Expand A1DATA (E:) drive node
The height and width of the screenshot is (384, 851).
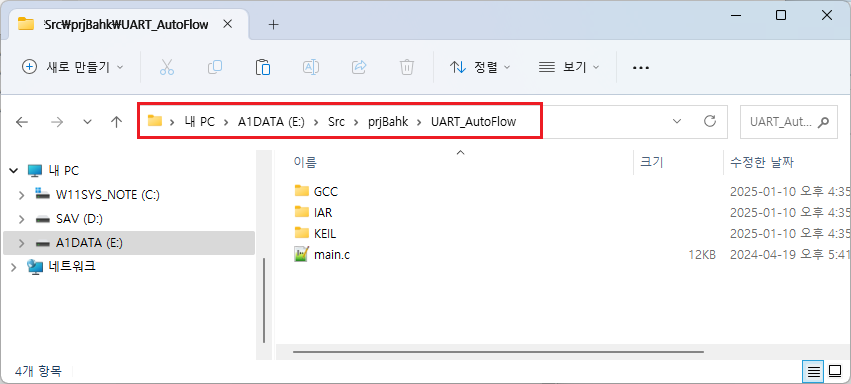coord(21,244)
